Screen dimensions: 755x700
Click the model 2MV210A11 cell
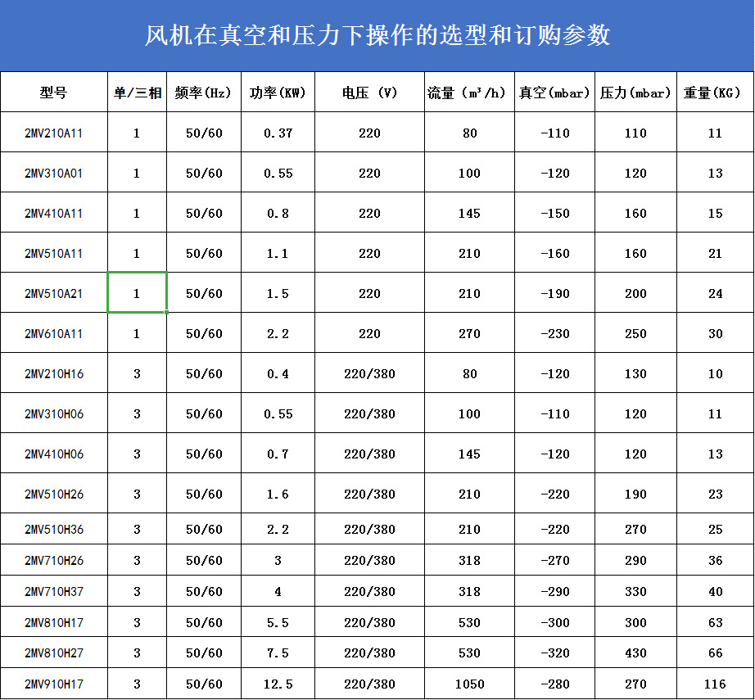point(53,132)
